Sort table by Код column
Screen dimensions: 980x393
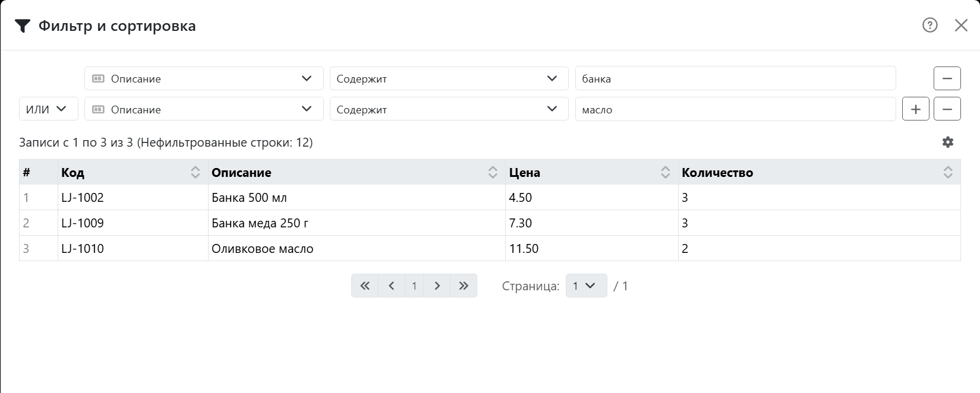(x=196, y=172)
